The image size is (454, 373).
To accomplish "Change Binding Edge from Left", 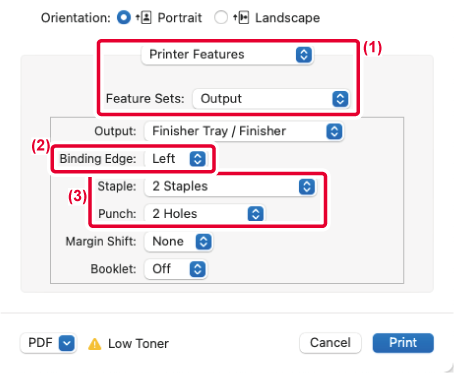I will tap(176, 159).
